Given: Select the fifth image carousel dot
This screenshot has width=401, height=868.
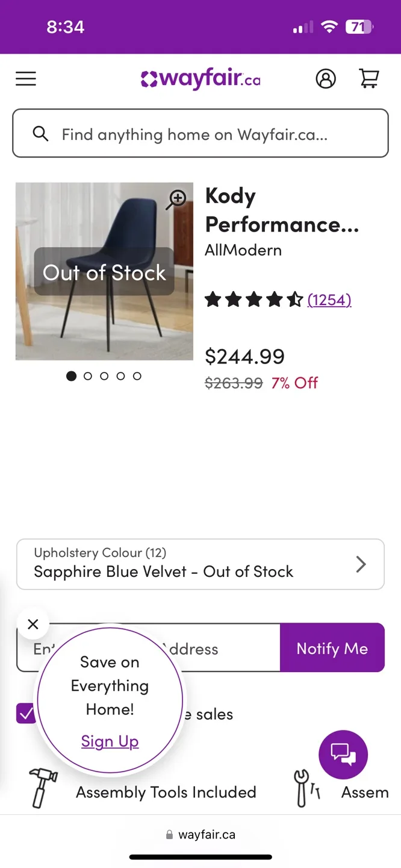Looking at the screenshot, I should [137, 376].
